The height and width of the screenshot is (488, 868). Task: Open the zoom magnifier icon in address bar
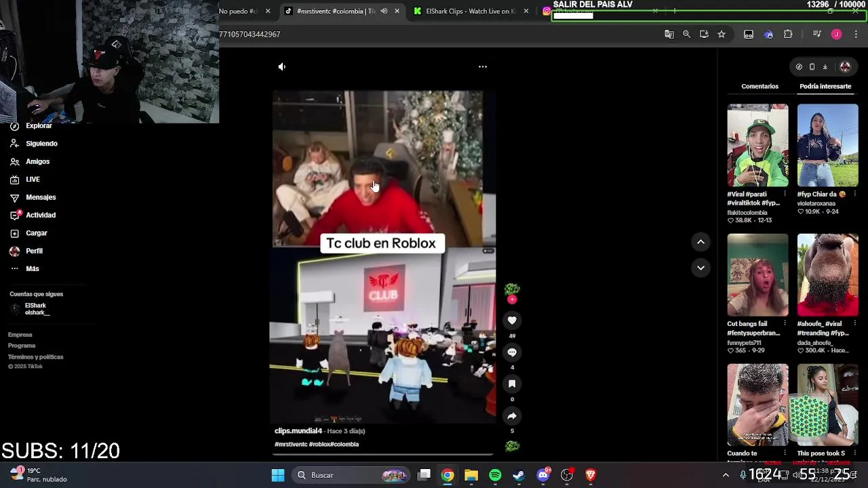[686, 34]
